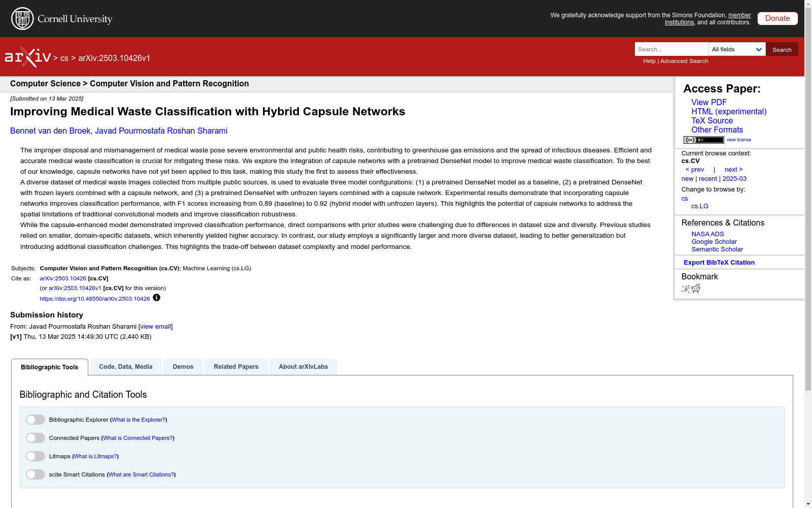Open the recent listings link
The width and height of the screenshot is (812, 508).
(708, 179)
